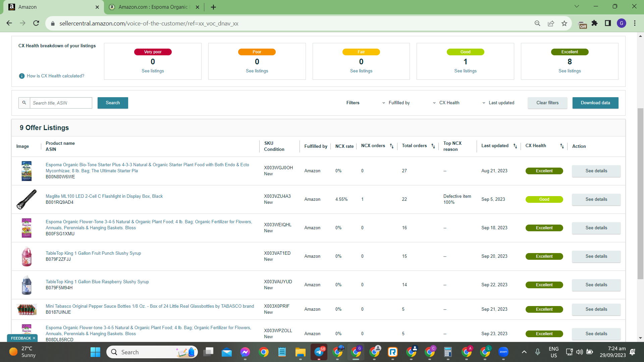The height and width of the screenshot is (362, 644).
Task: Open Espoma Bio-Tone Starter Plus product link
Action: [x=147, y=168]
